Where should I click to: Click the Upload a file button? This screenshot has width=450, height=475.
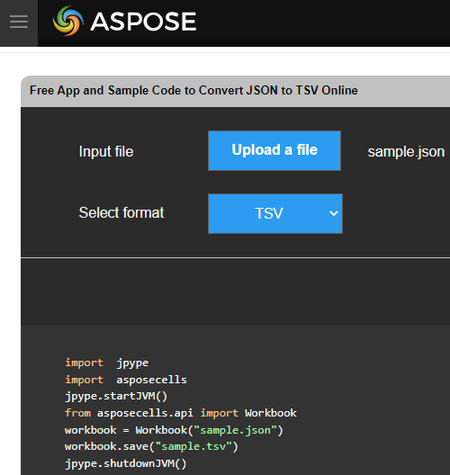click(x=274, y=151)
